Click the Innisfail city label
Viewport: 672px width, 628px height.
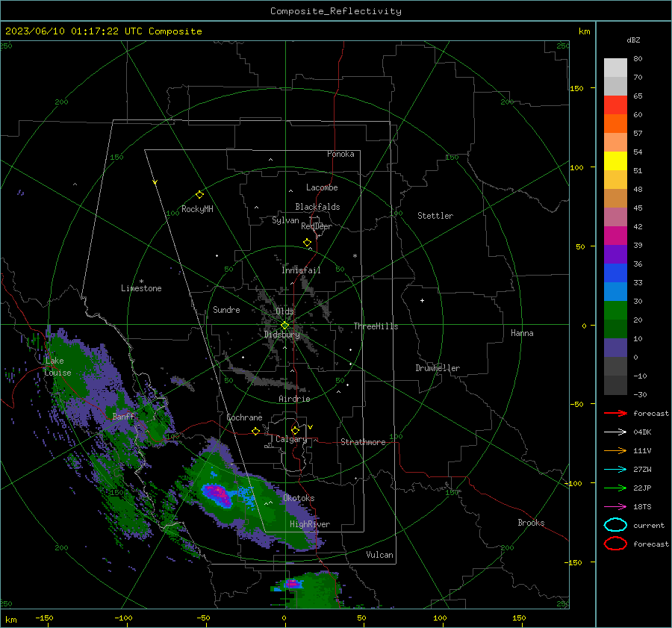(x=301, y=270)
